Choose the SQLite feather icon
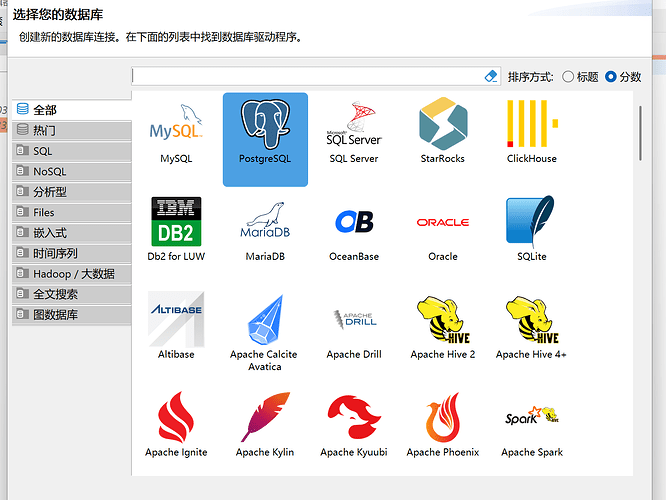The width and height of the screenshot is (666, 500). click(x=531, y=220)
